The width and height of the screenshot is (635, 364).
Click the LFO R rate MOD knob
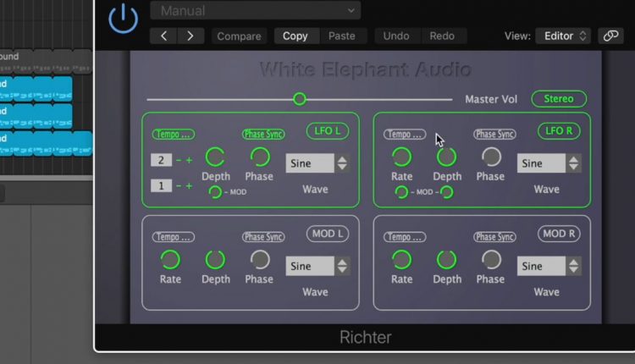[x=401, y=192]
